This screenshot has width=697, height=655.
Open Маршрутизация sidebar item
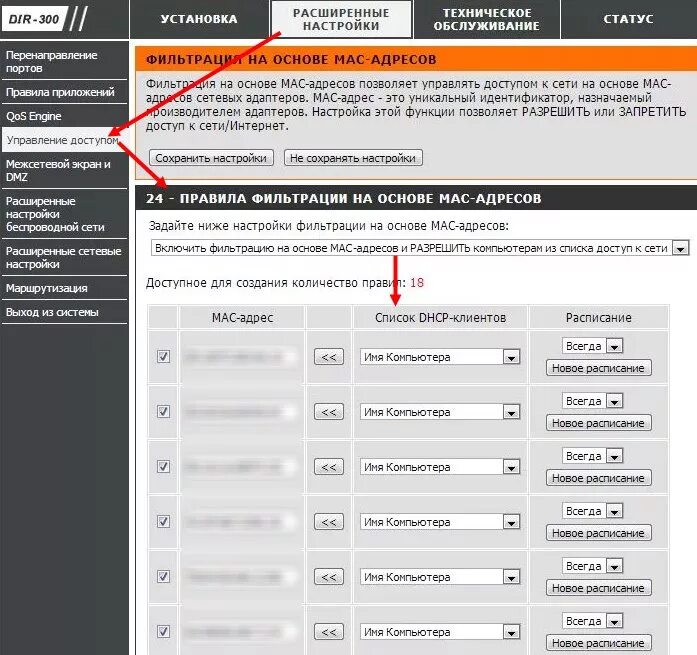click(64, 288)
